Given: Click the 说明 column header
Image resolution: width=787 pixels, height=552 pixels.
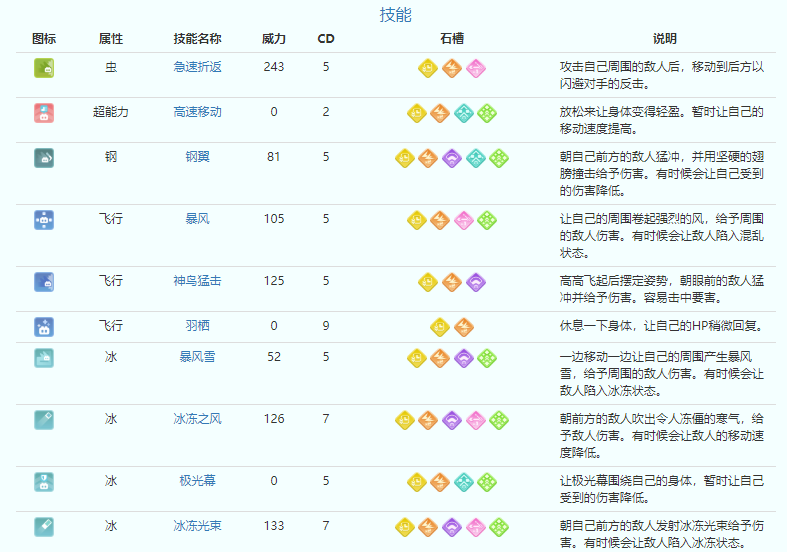Looking at the screenshot, I should (x=665, y=39).
